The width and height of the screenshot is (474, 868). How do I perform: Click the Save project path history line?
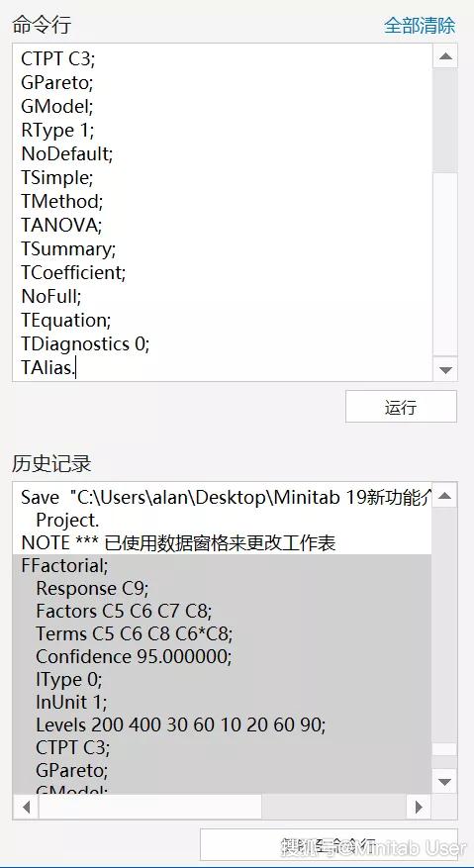[225, 497]
